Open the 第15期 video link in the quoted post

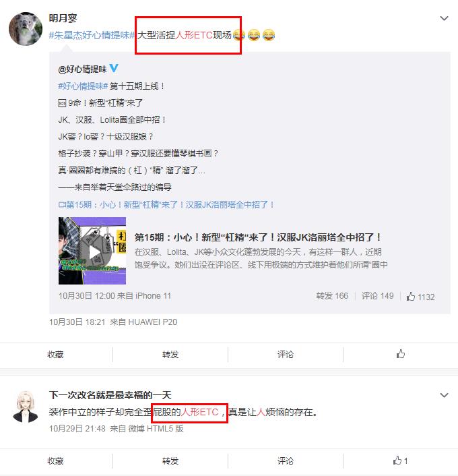point(166,204)
